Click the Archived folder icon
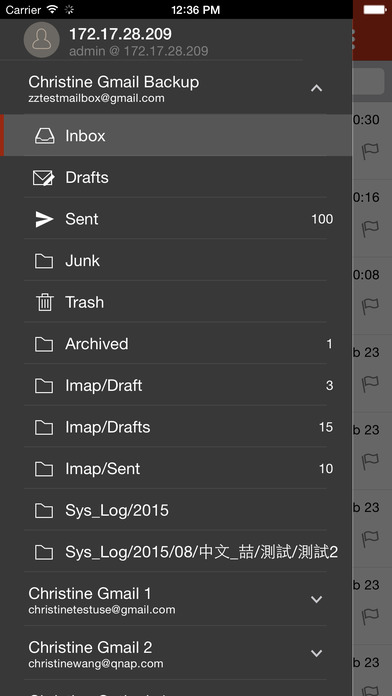Image resolution: width=392 pixels, height=696 pixels. pos(44,344)
